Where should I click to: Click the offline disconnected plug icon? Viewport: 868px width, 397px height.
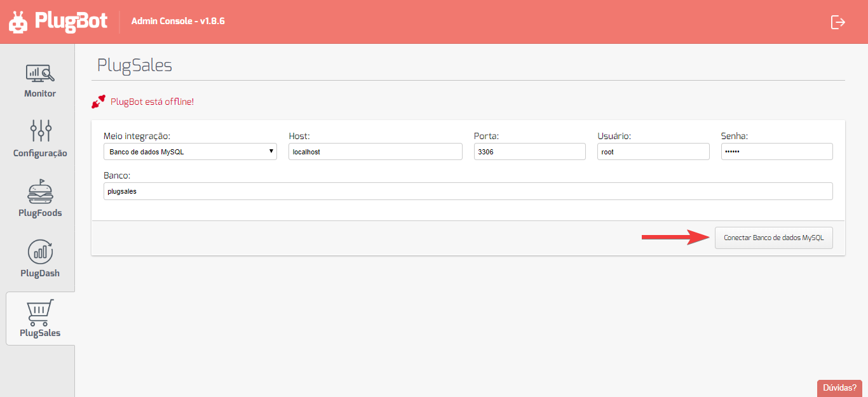point(98,102)
